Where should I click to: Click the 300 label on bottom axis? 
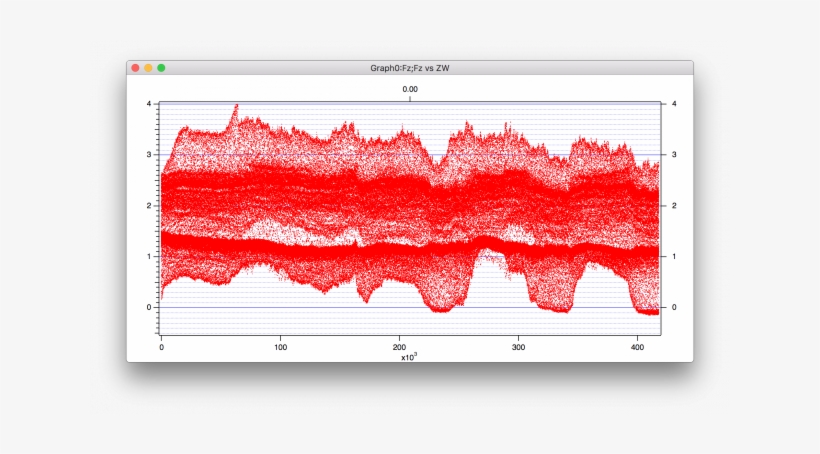tap(518, 347)
